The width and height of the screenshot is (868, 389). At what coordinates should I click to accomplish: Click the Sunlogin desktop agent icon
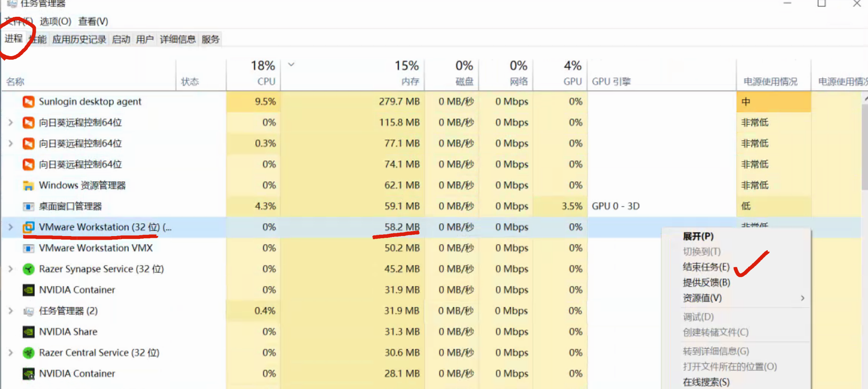pos(28,102)
